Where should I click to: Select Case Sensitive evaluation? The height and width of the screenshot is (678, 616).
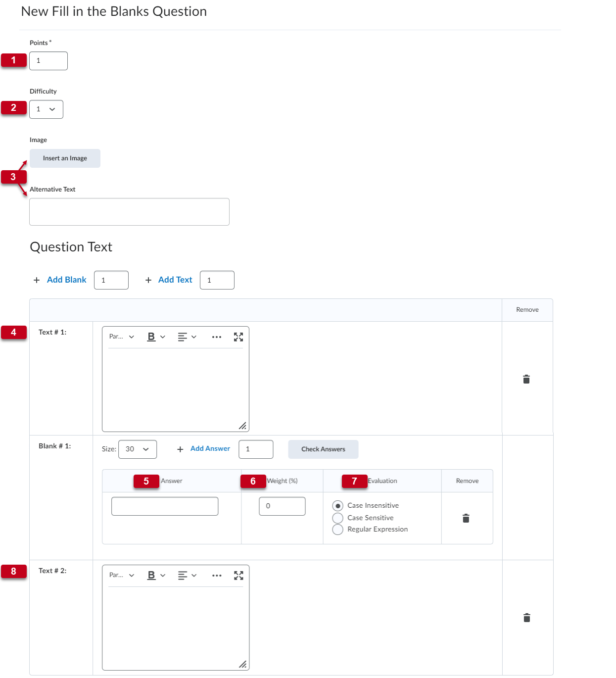tap(338, 518)
